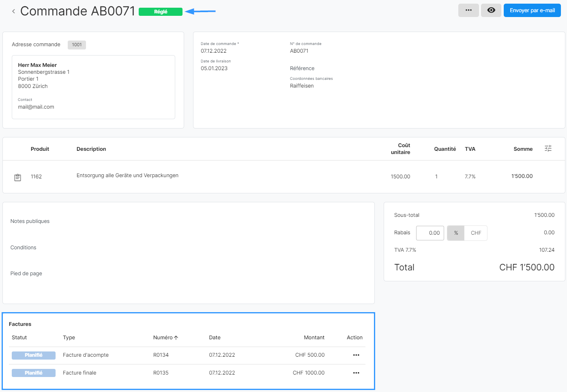Open column settings sliders icon
567x392 pixels.
coord(548,149)
